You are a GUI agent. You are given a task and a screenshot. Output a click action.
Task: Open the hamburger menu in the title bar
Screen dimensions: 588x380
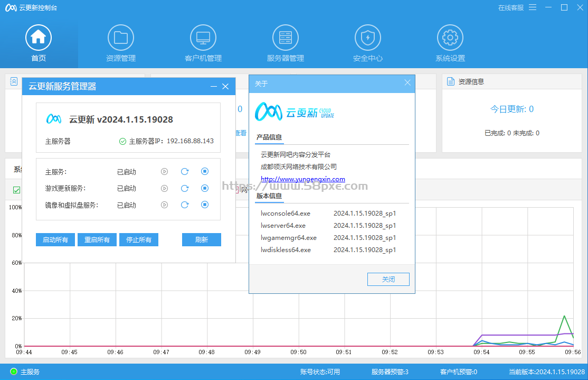pos(533,7)
